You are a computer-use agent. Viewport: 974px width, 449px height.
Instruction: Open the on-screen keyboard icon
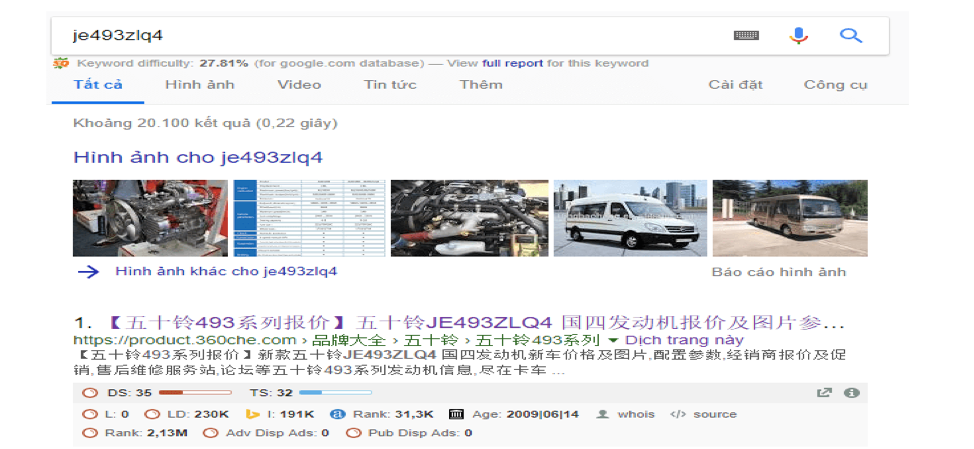(746, 35)
